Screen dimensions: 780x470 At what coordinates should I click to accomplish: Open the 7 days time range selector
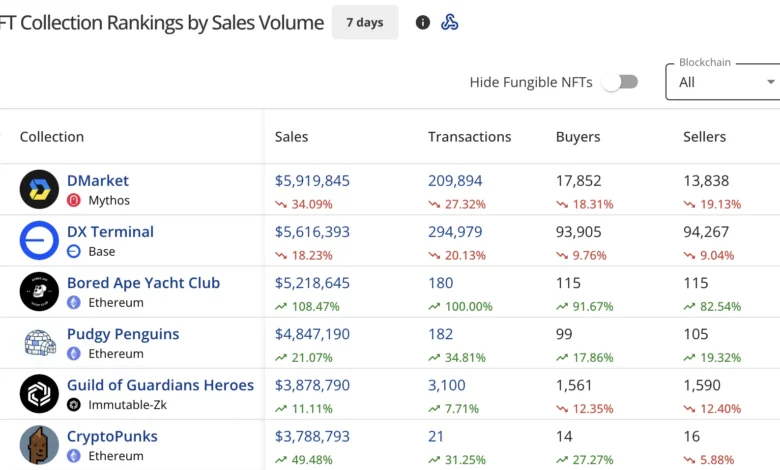coord(365,22)
